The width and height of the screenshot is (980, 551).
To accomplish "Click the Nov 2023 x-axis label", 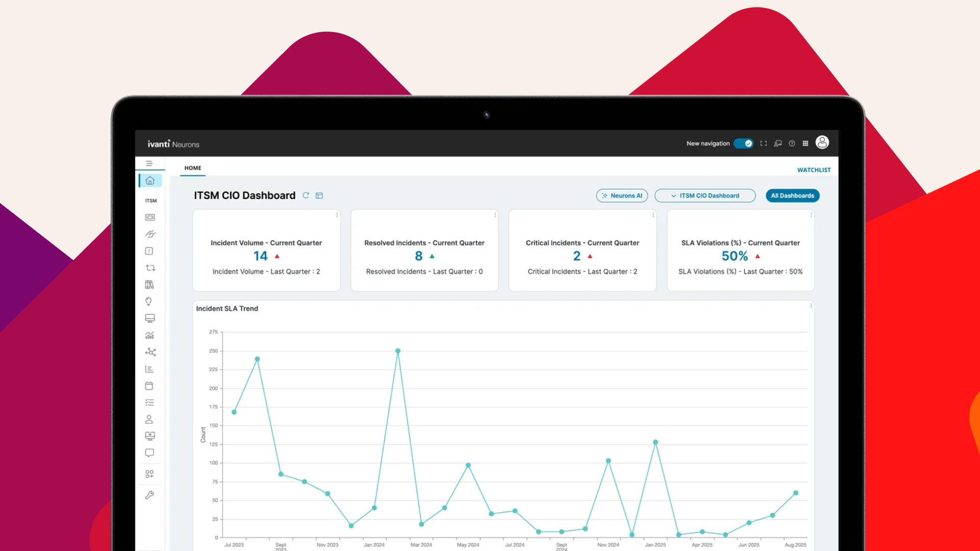I will [328, 545].
